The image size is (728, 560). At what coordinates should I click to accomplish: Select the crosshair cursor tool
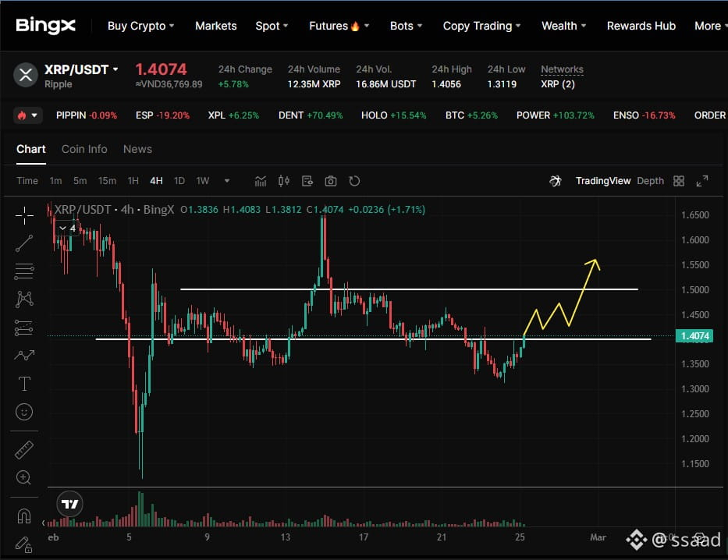click(x=24, y=215)
